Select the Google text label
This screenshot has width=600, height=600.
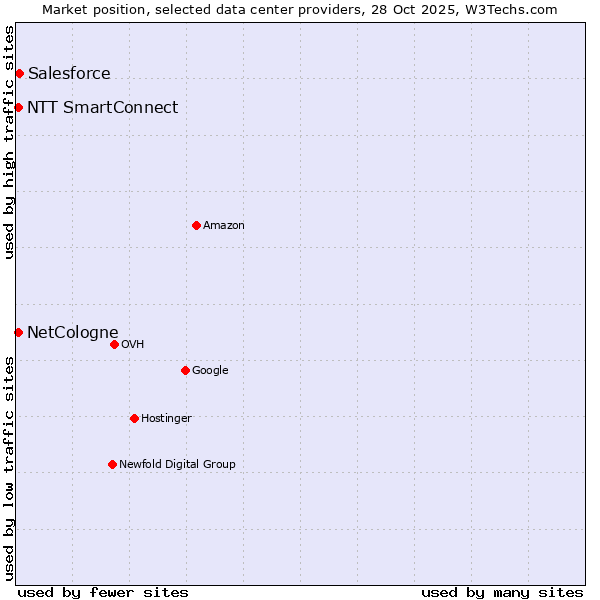pyautogui.click(x=210, y=370)
